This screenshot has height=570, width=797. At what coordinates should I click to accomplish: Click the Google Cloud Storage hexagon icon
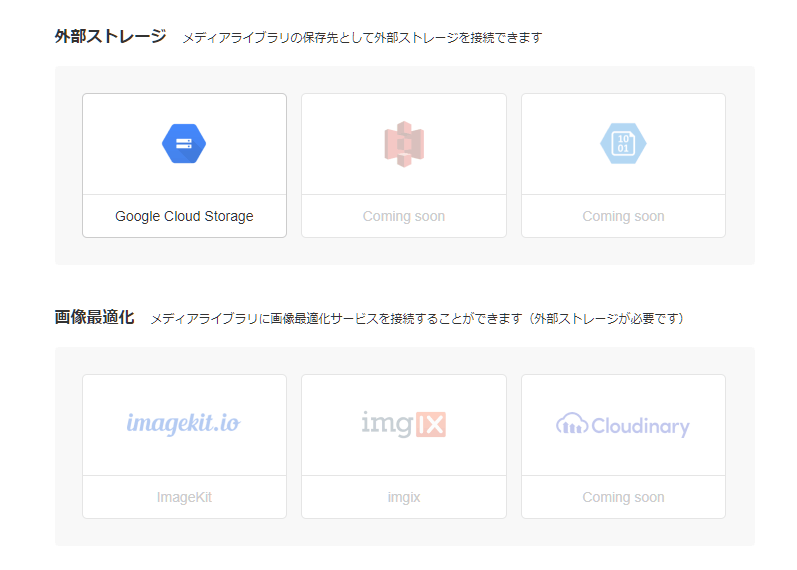184,144
